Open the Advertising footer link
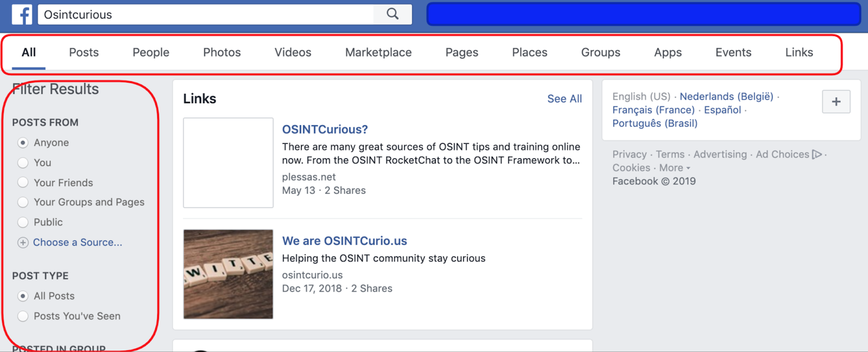 pos(720,155)
